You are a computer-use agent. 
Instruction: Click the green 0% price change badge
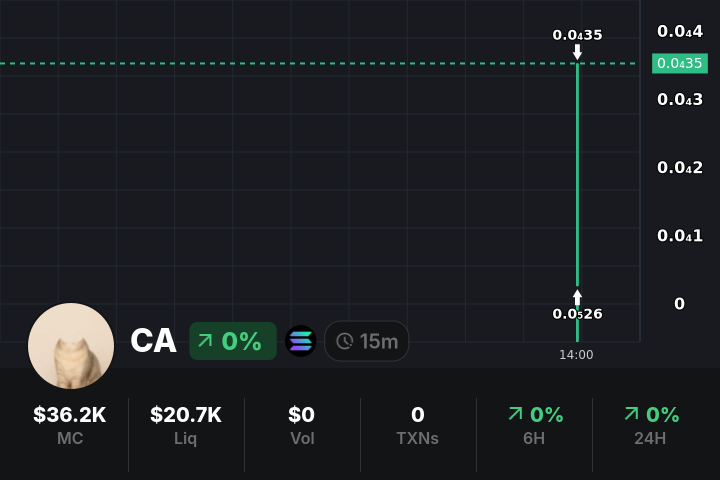tap(233, 341)
